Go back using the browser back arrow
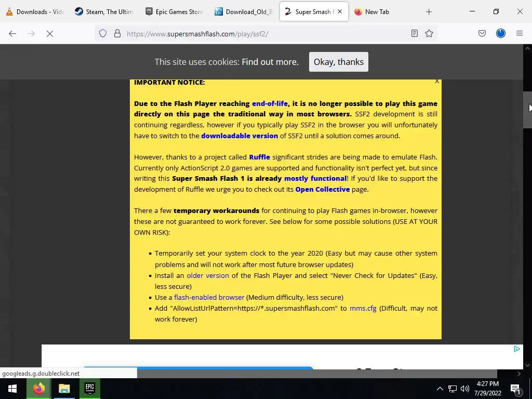This screenshot has width=532, height=399. point(12,34)
